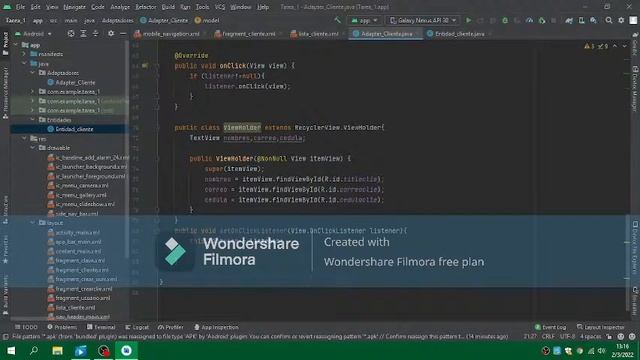This screenshot has width=640, height=360.
Task: Toggle the Project tool window stripe button
Action: click(5, 43)
